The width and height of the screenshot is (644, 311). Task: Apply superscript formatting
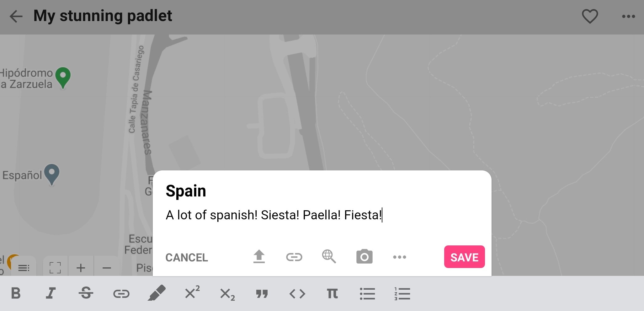(x=192, y=292)
